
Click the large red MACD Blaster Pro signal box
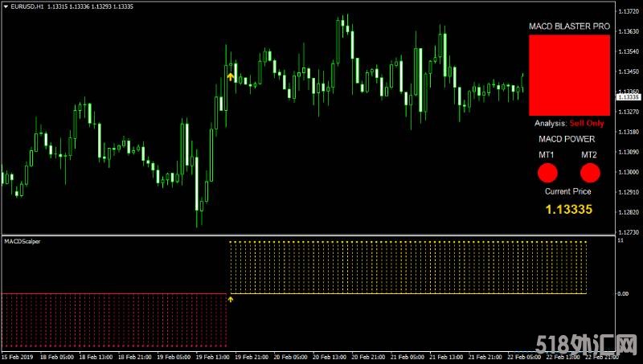click(x=569, y=75)
